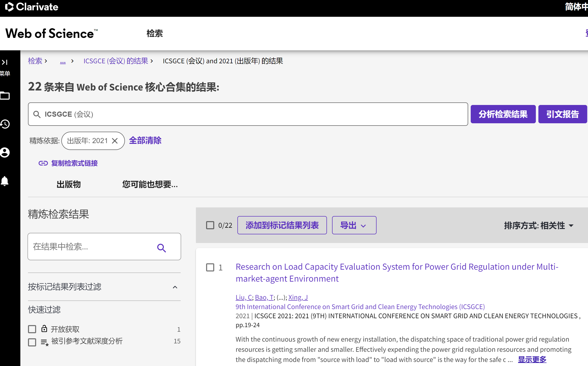The image size is (588, 366).
Task: Tick the 被引参考文献深度分析 checkbox
Action: click(32, 342)
